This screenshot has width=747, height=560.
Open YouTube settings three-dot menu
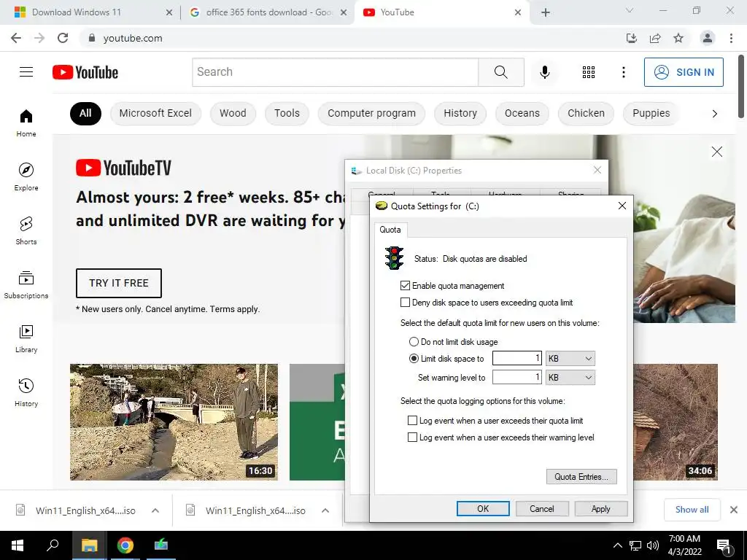click(x=623, y=72)
